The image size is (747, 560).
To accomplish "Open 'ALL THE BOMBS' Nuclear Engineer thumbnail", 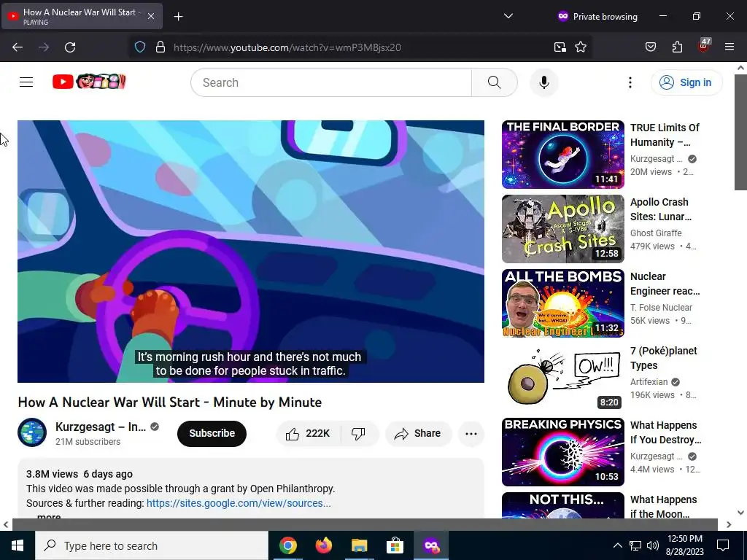I will [x=562, y=303].
